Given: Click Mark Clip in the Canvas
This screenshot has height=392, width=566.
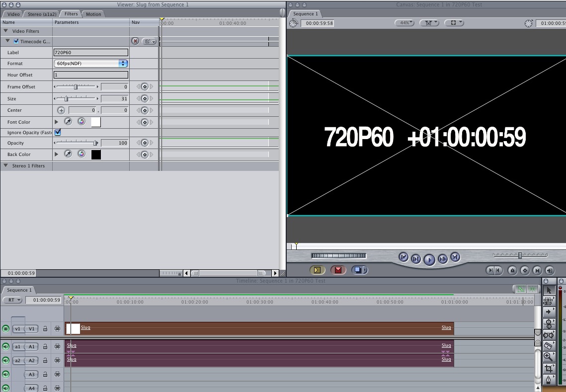Looking at the screenshot, I should pyautogui.click(x=537, y=270).
